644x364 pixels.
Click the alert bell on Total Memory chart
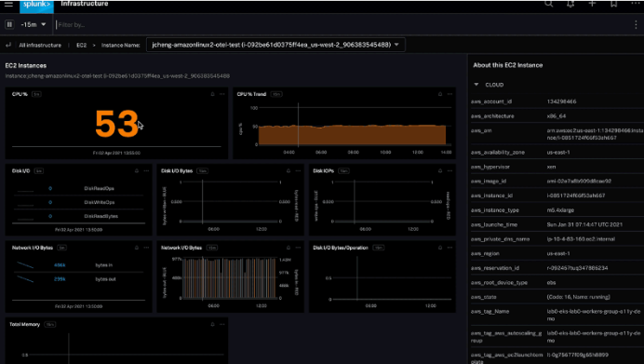coord(212,325)
